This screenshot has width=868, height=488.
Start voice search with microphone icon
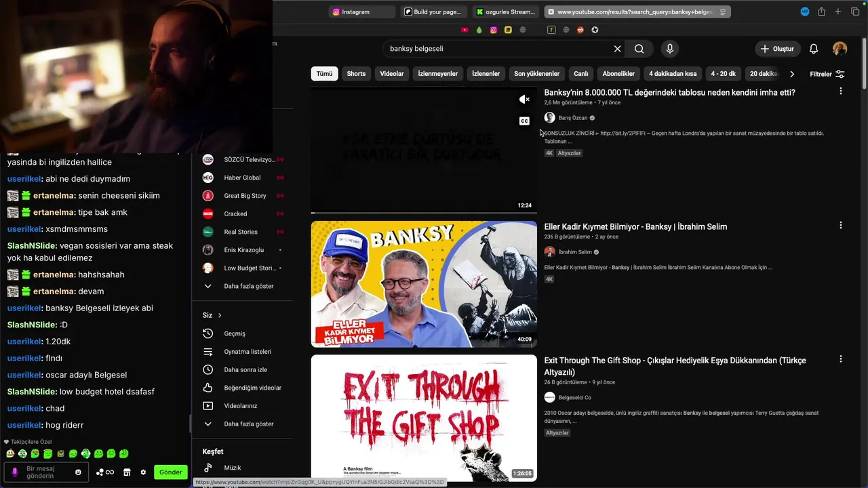[x=670, y=49]
